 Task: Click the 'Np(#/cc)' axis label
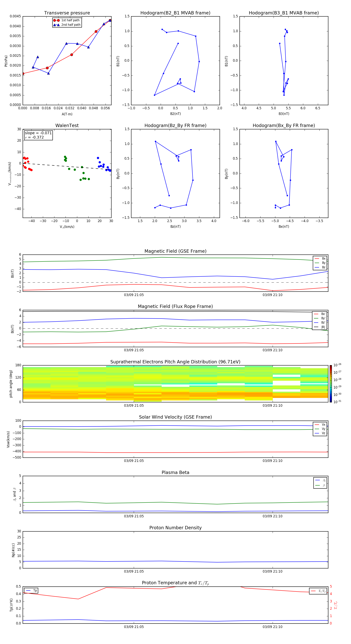[x=13, y=550]
